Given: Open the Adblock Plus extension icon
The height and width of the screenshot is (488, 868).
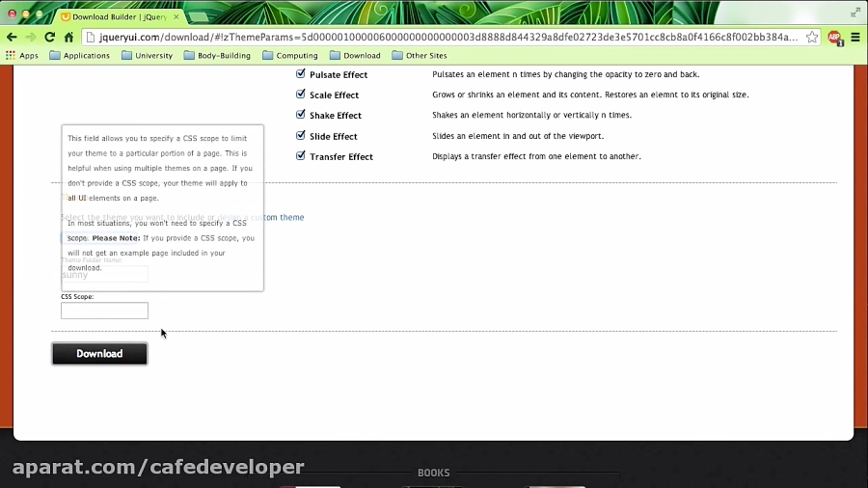Looking at the screenshot, I should [835, 38].
